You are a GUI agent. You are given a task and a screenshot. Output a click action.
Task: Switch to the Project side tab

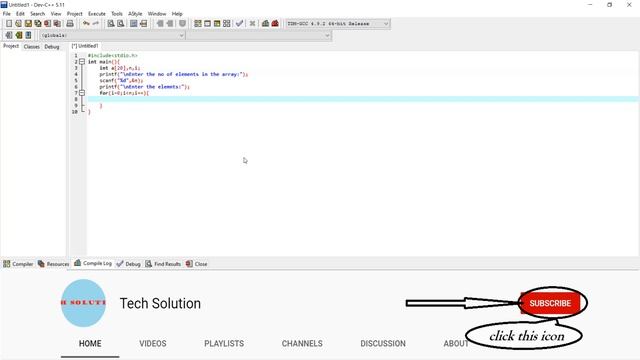tap(11, 46)
